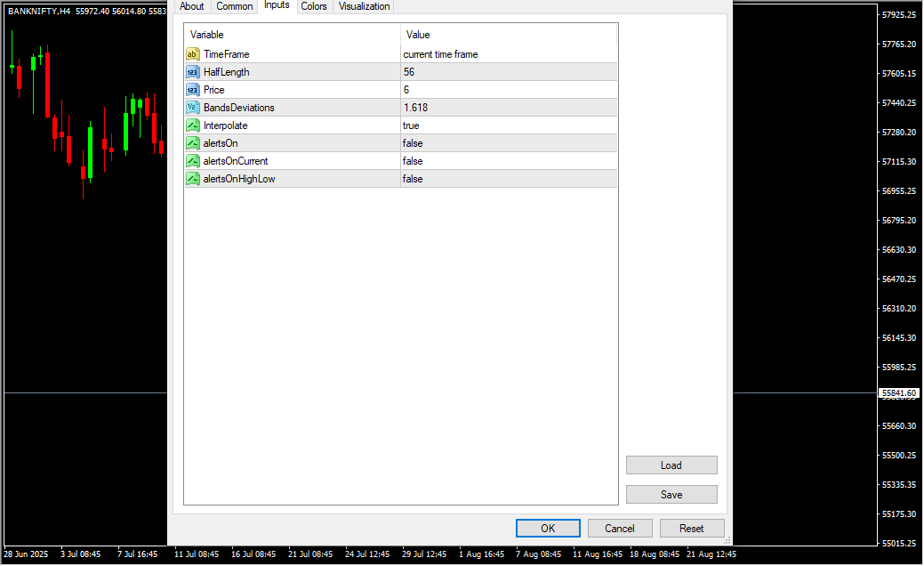924x566 pixels.
Task: Click the alertsOnHighLow boolean type icon
Action: point(192,179)
